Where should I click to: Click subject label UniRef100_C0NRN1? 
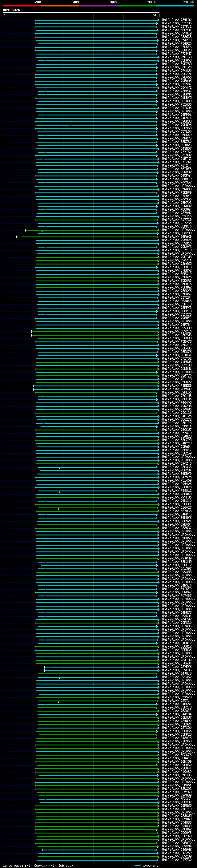[177, 369]
